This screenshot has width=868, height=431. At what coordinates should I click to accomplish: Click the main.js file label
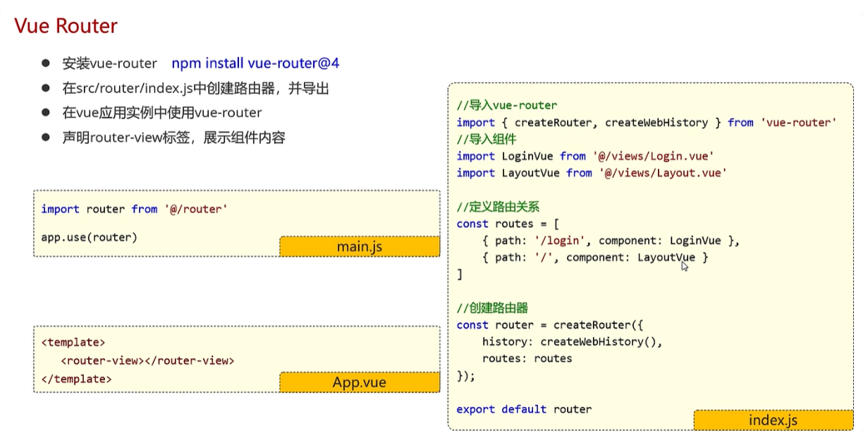(x=360, y=247)
